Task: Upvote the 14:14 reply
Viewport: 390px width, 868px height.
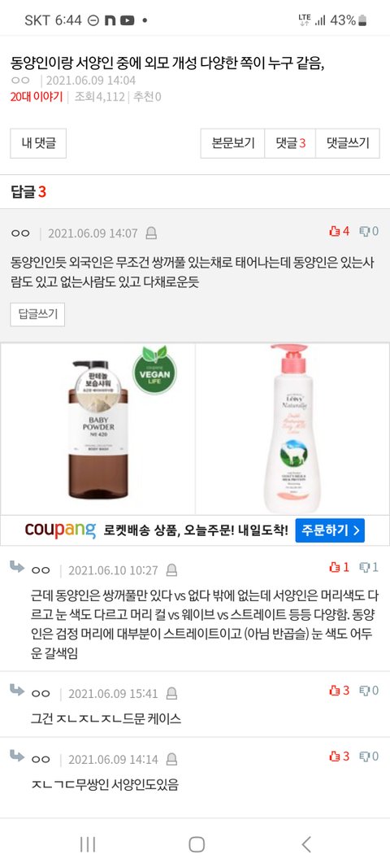Action: point(339,757)
